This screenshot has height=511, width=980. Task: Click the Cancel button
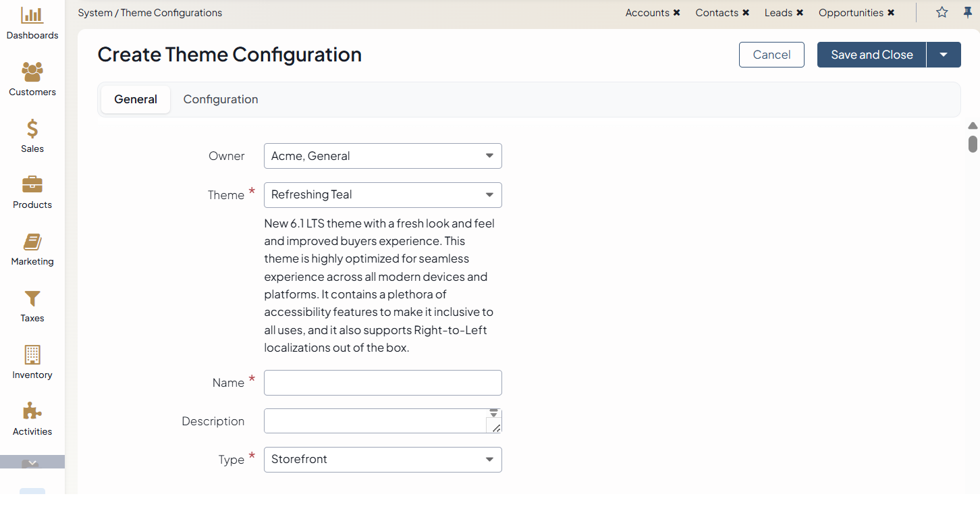coord(771,55)
